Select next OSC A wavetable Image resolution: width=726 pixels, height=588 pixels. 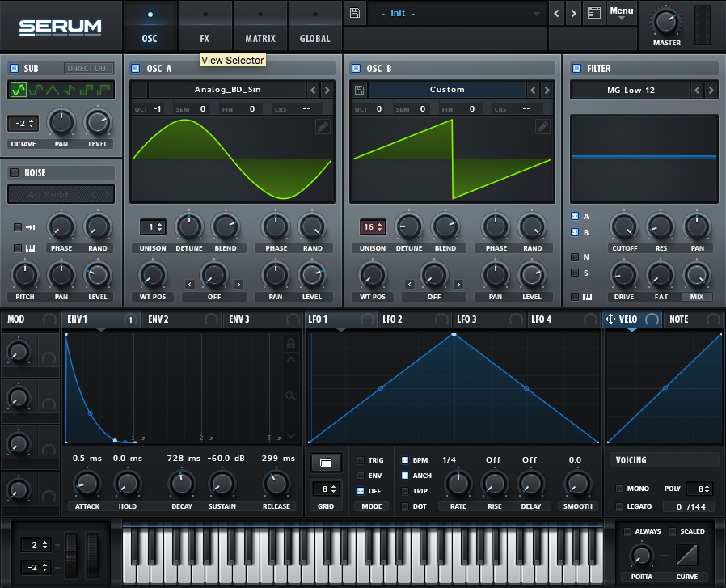click(327, 90)
